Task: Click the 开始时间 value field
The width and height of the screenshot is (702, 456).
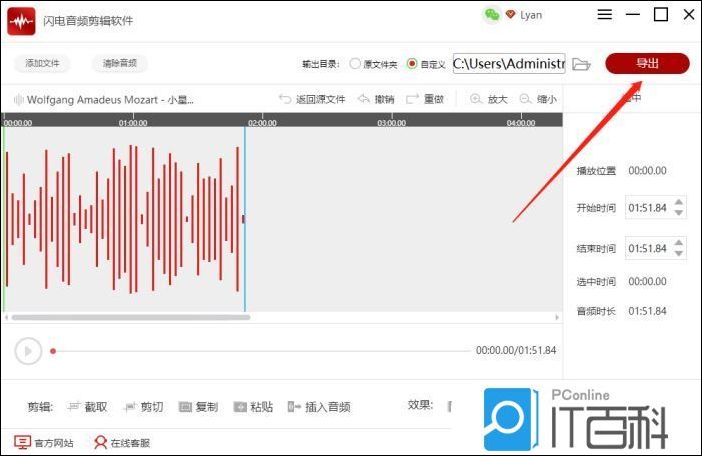Action: click(x=648, y=208)
